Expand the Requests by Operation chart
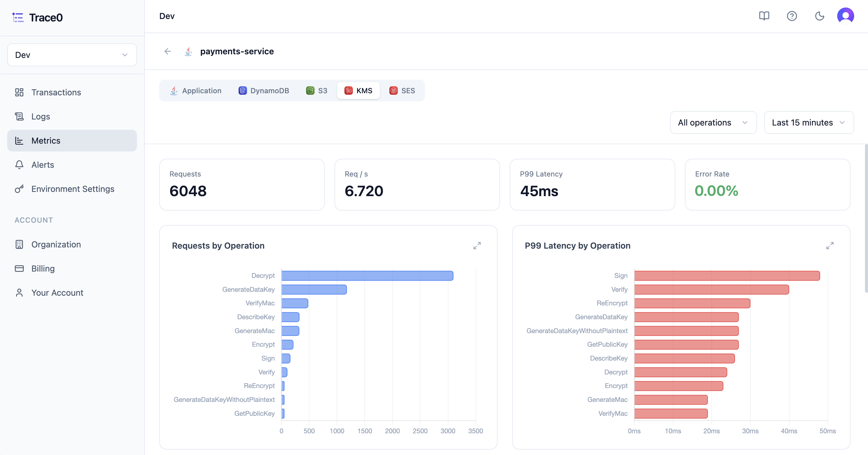868x455 pixels. [477, 246]
